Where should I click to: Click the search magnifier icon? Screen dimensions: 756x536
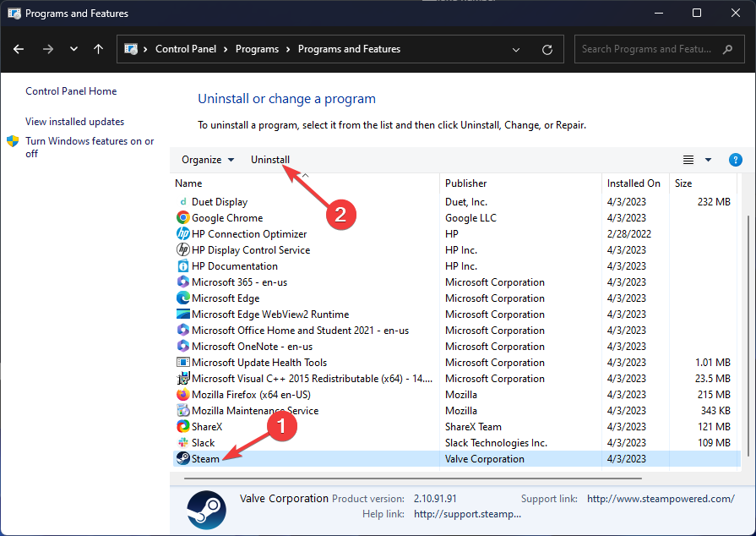point(728,49)
